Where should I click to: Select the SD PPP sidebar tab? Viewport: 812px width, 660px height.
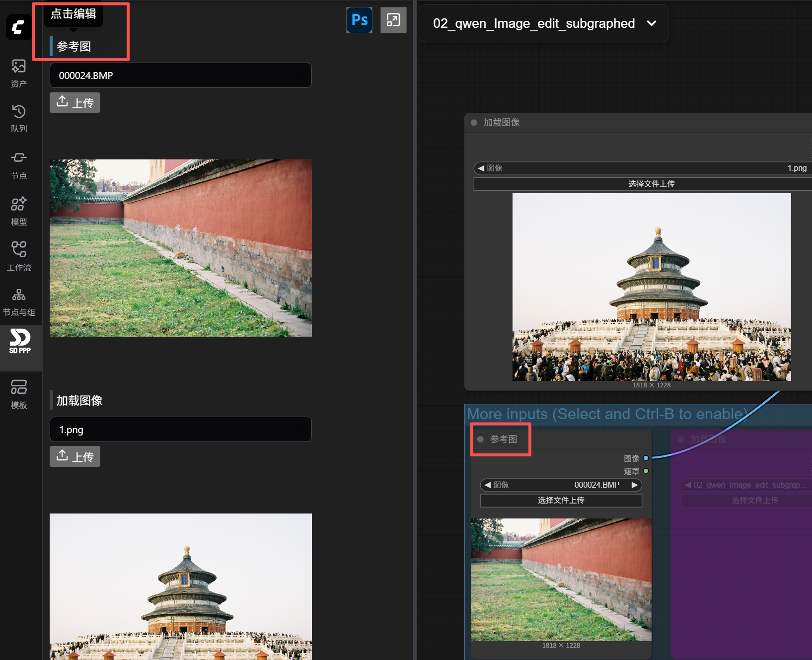tap(20, 342)
